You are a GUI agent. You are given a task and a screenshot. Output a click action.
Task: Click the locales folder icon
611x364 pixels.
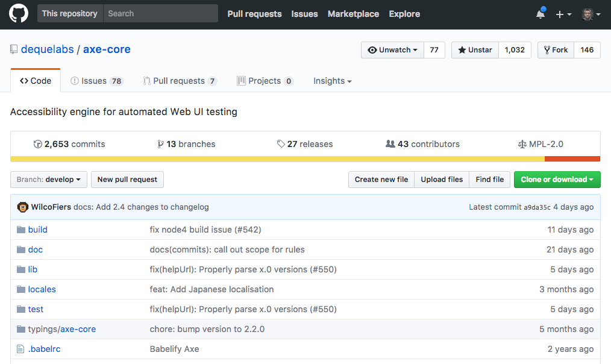(x=21, y=289)
